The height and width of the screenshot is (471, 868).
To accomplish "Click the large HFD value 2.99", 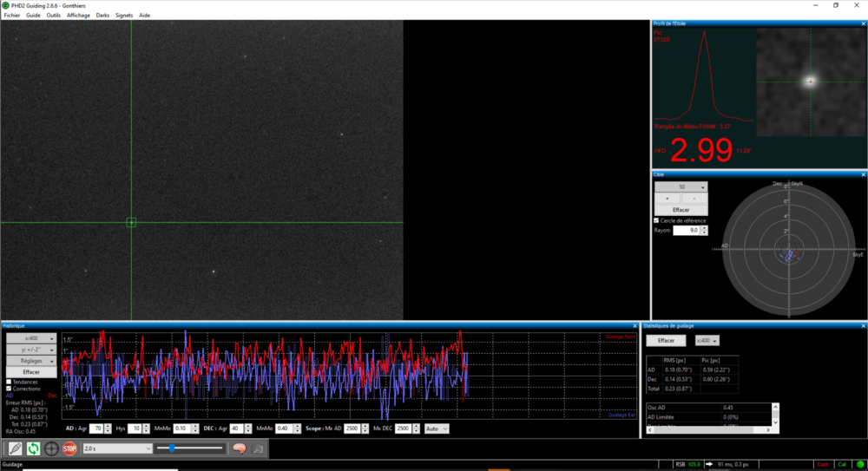I will click(701, 150).
